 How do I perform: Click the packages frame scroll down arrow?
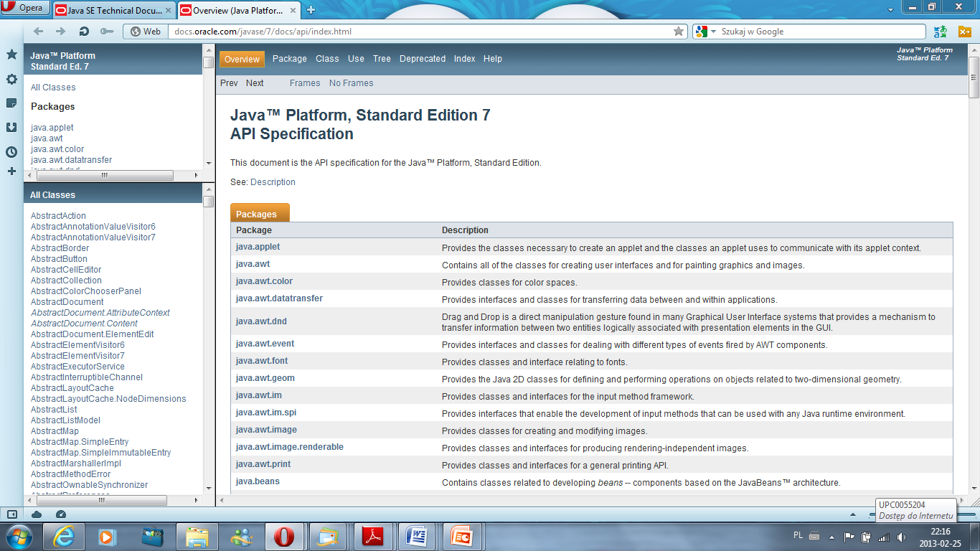click(208, 164)
